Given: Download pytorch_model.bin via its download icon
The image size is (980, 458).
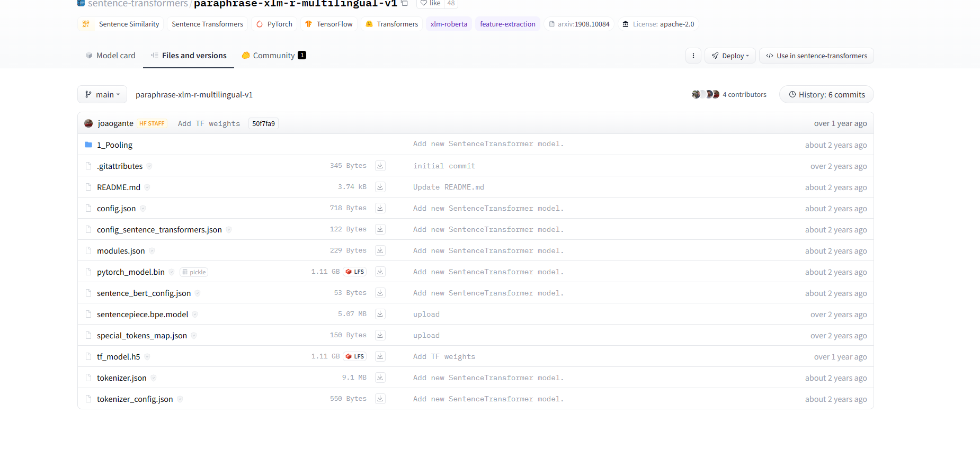Looking at the screenshot, I should point(380,272).
